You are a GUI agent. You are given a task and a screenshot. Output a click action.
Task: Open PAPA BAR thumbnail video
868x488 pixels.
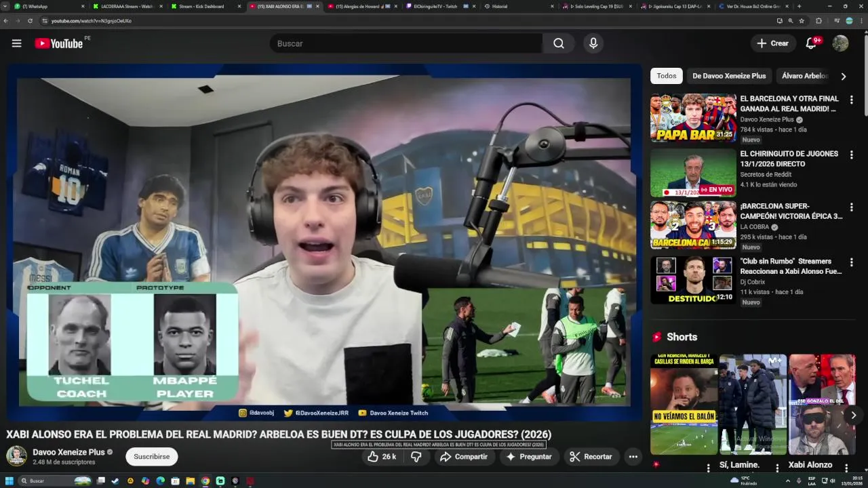(693, 118)
